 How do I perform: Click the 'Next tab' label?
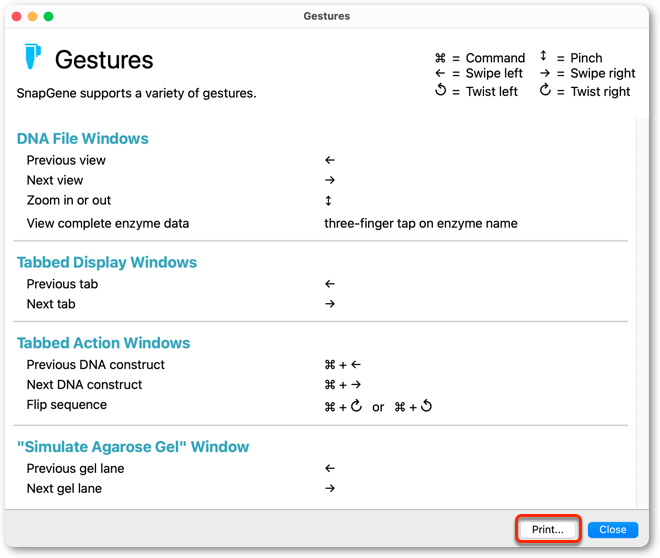(x=51, y=304)
